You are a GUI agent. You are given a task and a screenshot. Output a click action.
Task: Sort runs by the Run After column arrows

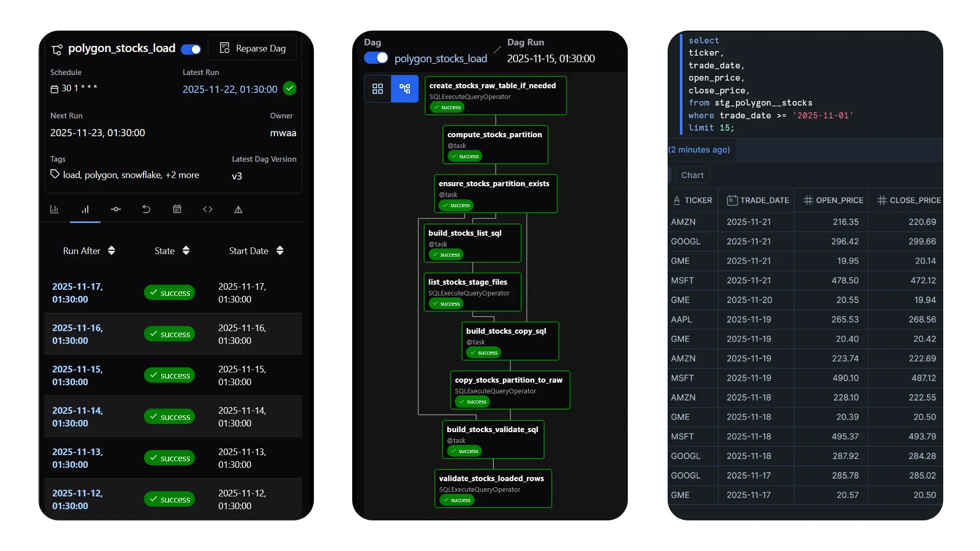click(111, 251)
